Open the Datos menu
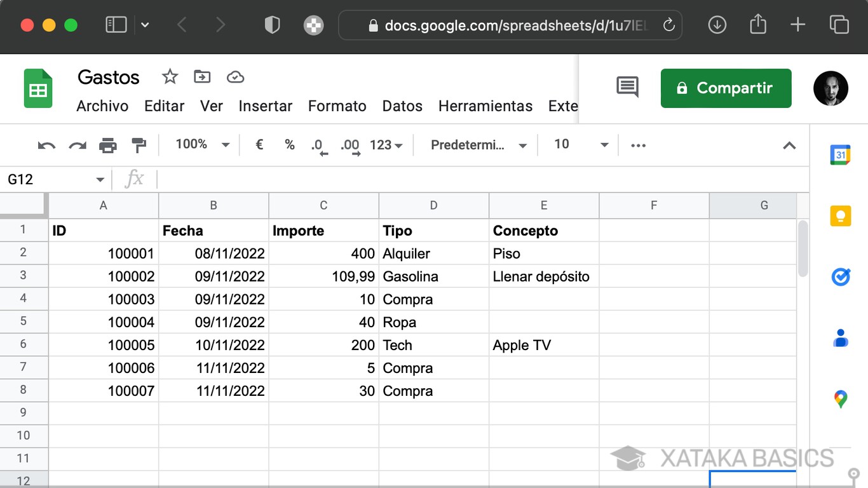Screen dimensions: 868x488 pyautogui.click(x=402, y=106)
